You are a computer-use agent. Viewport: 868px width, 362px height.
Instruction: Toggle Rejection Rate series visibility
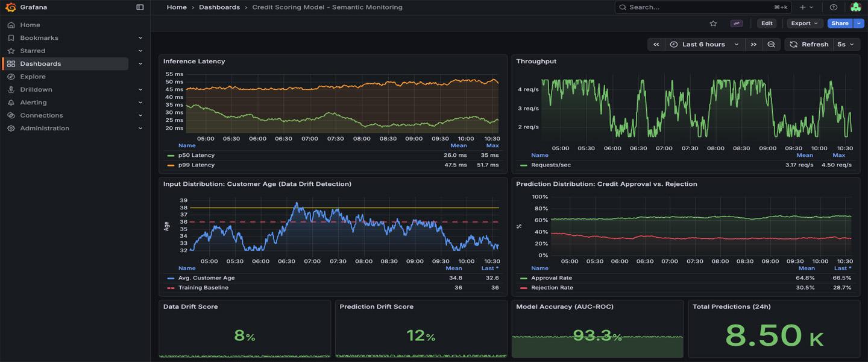pos(552,288)
